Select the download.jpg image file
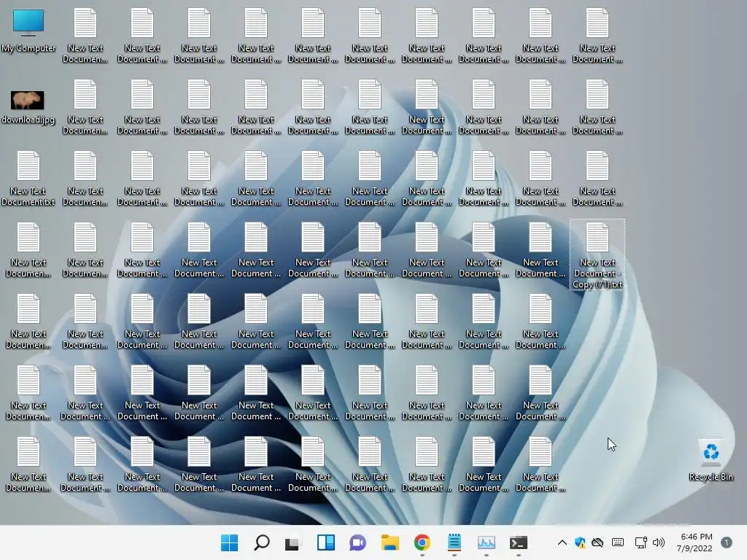 point(28,108)
